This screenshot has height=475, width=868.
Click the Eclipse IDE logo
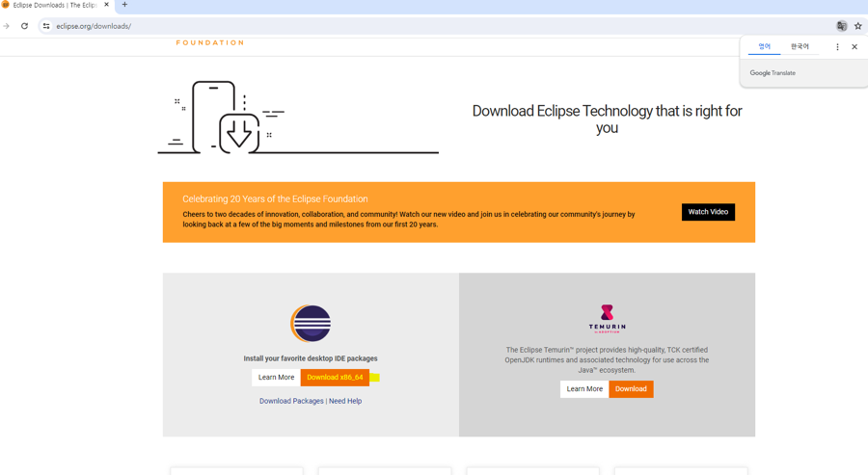click(311, 324)
